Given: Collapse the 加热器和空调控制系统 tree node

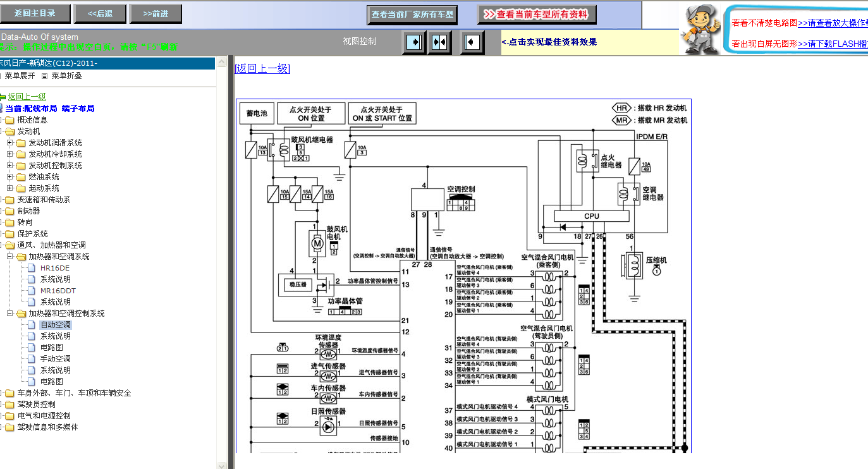Looking at the screenshot, I should (x=9, y=314).
